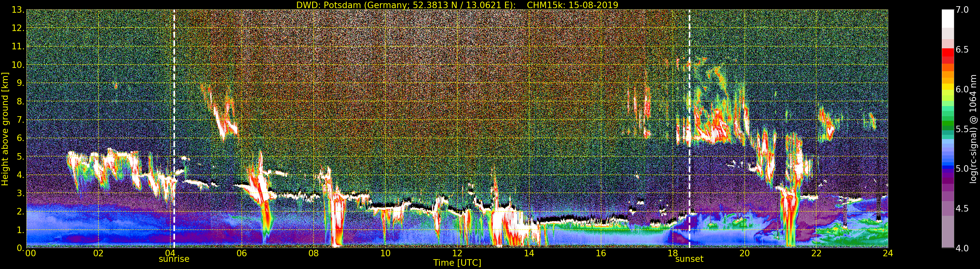Click time-axis tick "10"
This screenshot has height=269, width=980.
(x=385, y=253)
